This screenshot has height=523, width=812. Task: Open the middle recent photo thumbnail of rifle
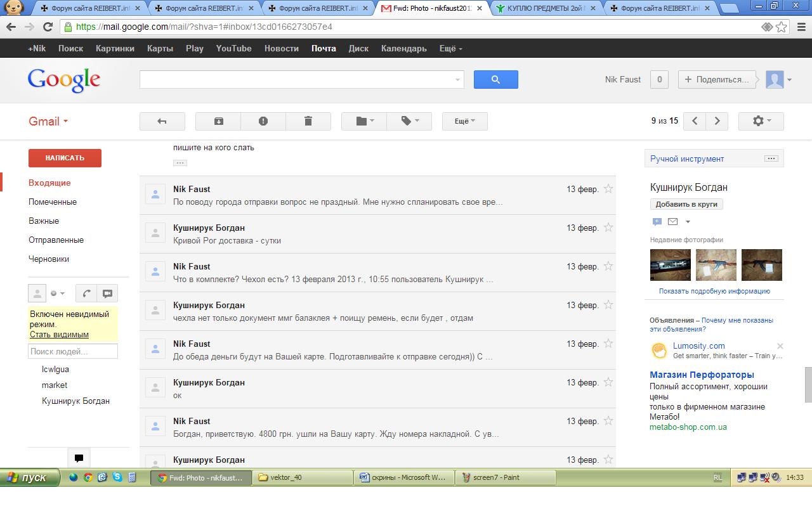[x=716, y=264]
